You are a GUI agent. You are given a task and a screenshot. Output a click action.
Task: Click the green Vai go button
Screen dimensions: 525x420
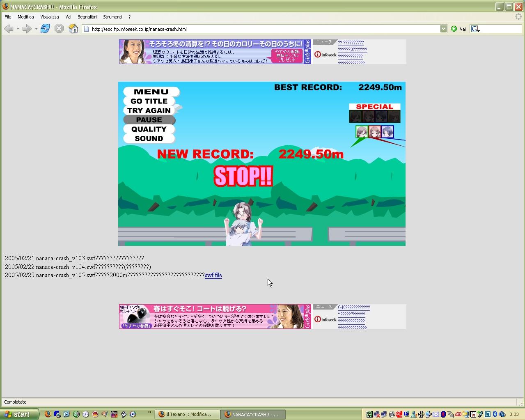pos(458,29)
